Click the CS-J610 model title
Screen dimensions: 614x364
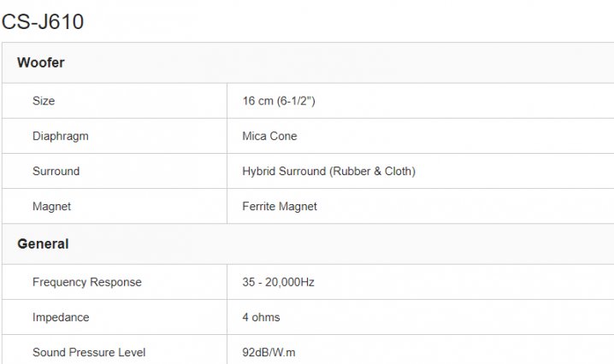[x=43, y=21]
